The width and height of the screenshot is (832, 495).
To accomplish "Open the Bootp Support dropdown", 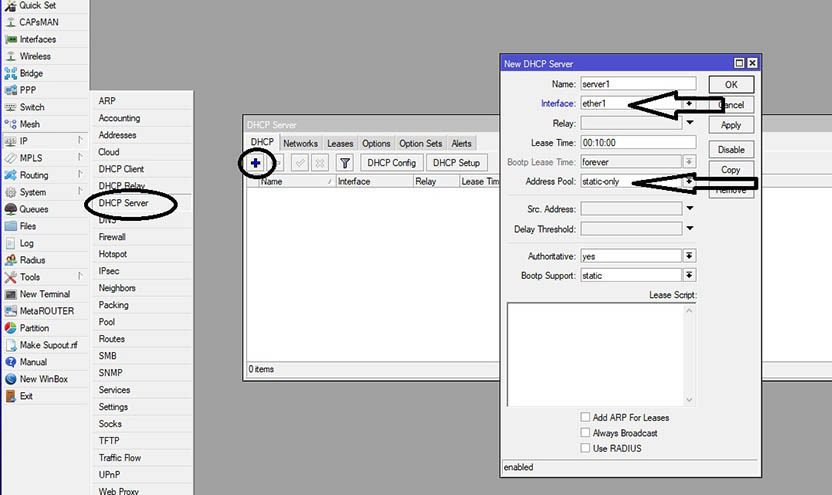I will coord(689,275).
